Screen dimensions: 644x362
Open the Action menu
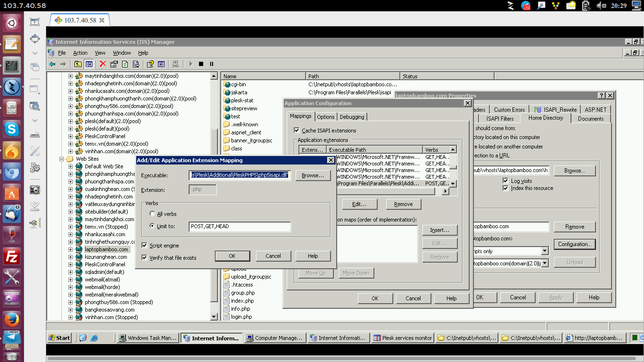[x=80, y=53]
